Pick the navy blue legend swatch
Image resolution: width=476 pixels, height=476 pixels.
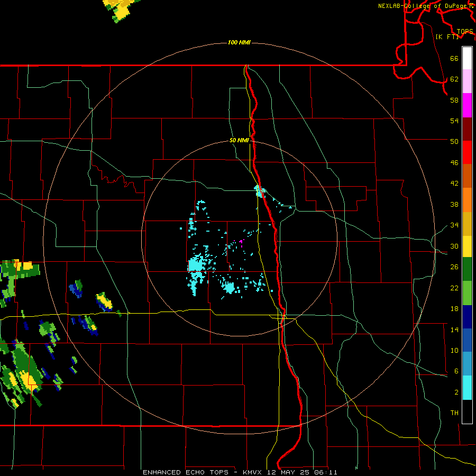(x=467, y=317)
